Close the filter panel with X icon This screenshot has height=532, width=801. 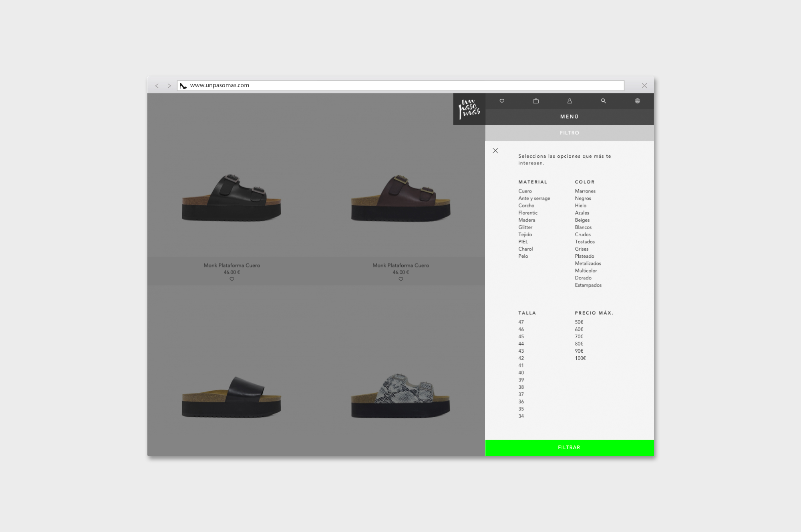[x=495, y=151]
